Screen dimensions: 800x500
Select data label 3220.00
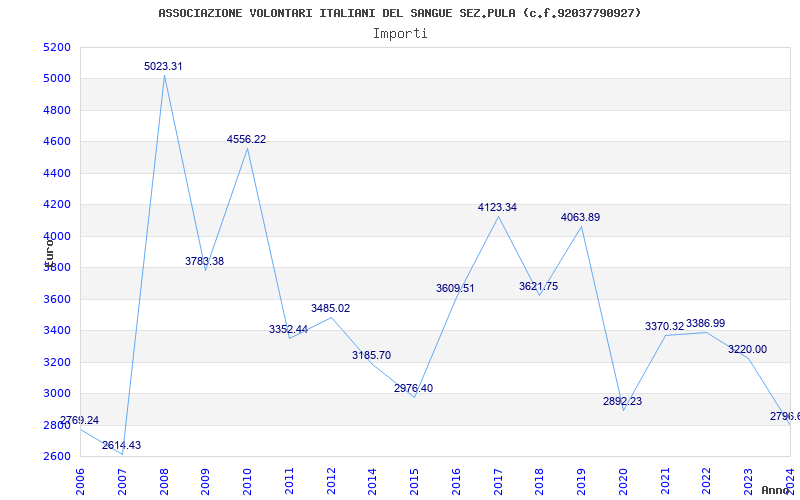[747, 349]
